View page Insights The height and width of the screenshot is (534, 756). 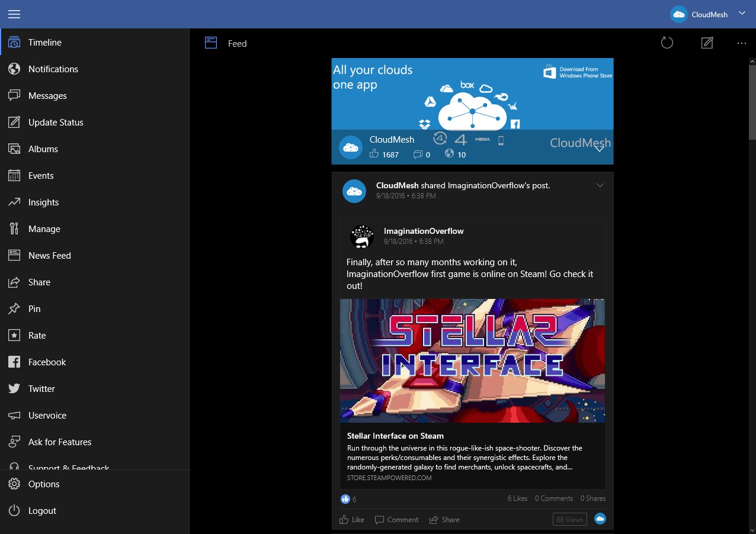pos(44,202)
